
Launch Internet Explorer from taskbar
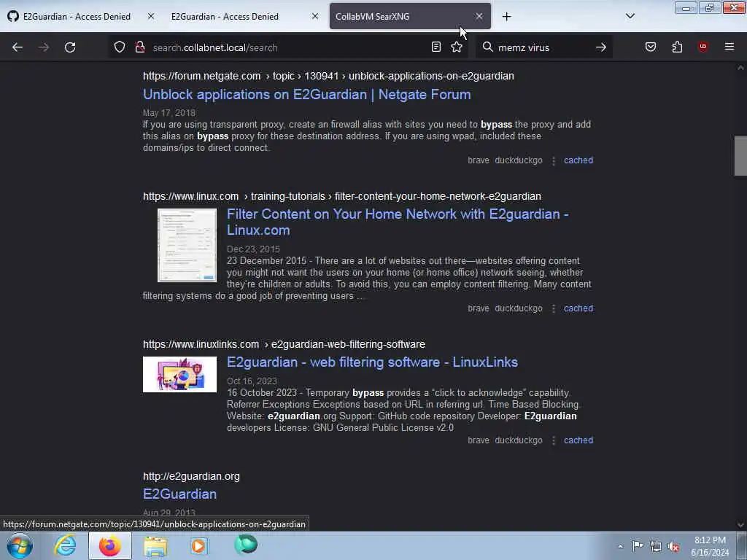[x=65, y=545]
